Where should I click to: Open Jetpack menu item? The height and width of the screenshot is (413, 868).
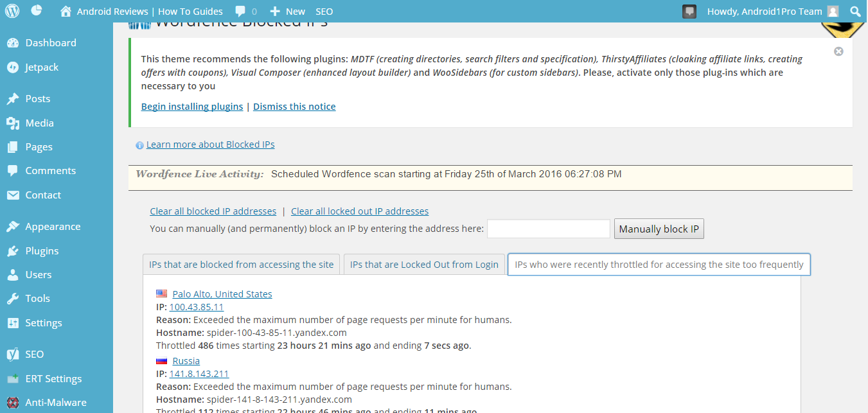(x=42, y=67)
